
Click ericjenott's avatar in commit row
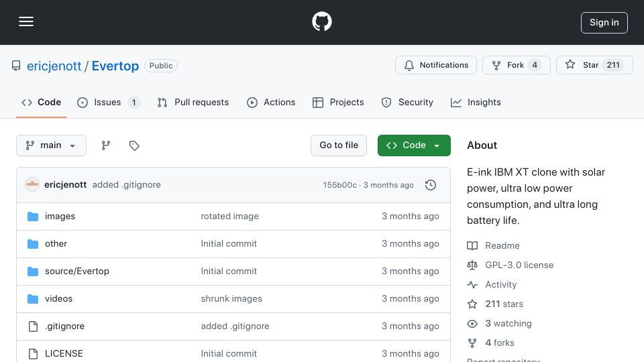coord(32,185)
